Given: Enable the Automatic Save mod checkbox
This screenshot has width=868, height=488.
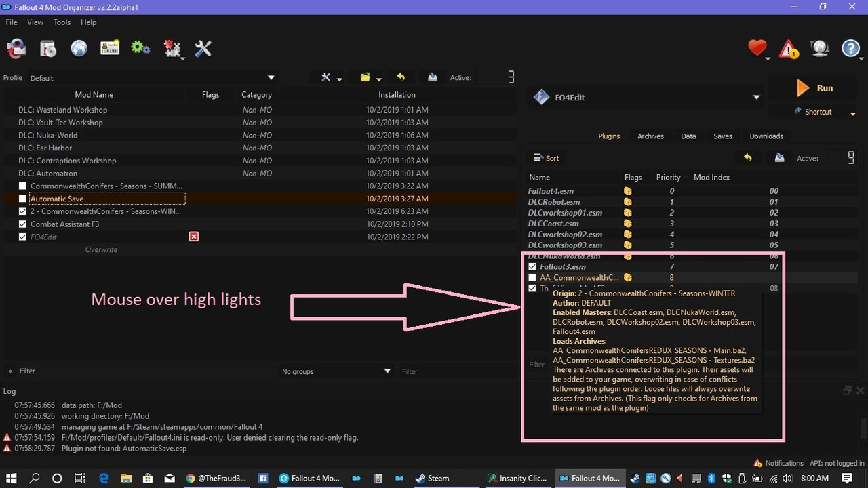Looking at the screenshot, I should (x=23, y=199).
